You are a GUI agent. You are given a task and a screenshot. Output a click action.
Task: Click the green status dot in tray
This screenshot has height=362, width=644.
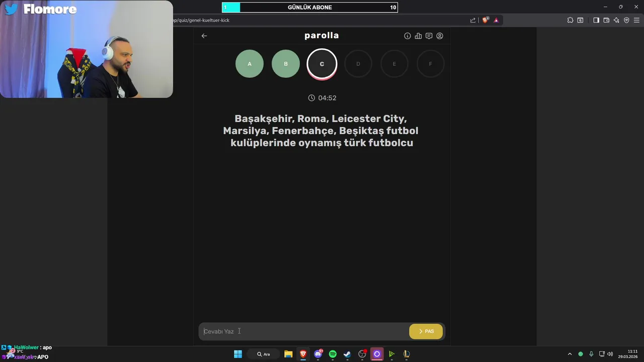[581, 354]
